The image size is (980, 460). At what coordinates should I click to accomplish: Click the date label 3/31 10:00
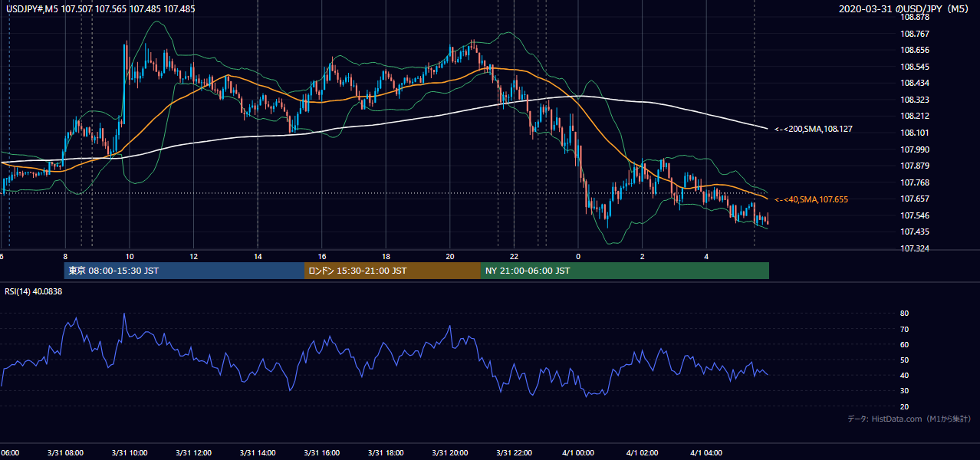tap(130, 453)
